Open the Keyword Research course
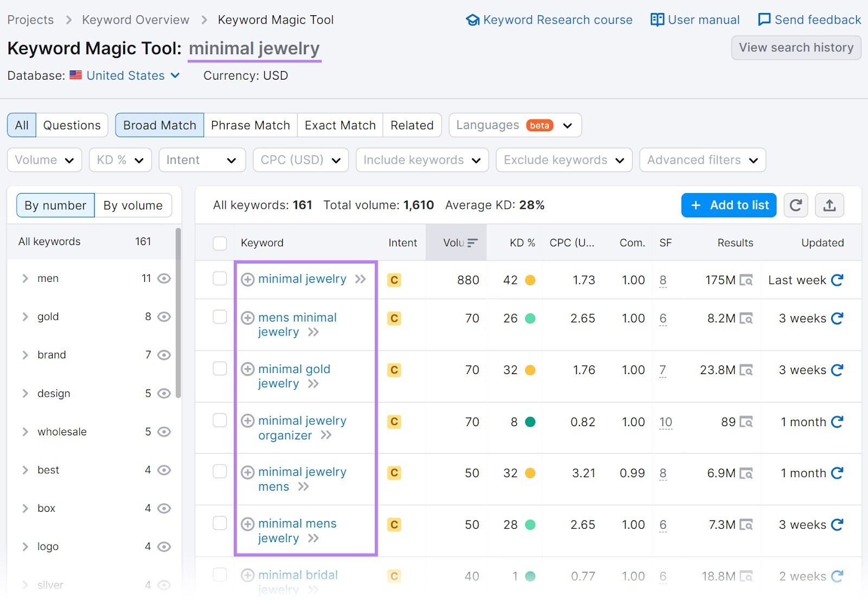This screenshot has width=868, height=604. [549, 20]
